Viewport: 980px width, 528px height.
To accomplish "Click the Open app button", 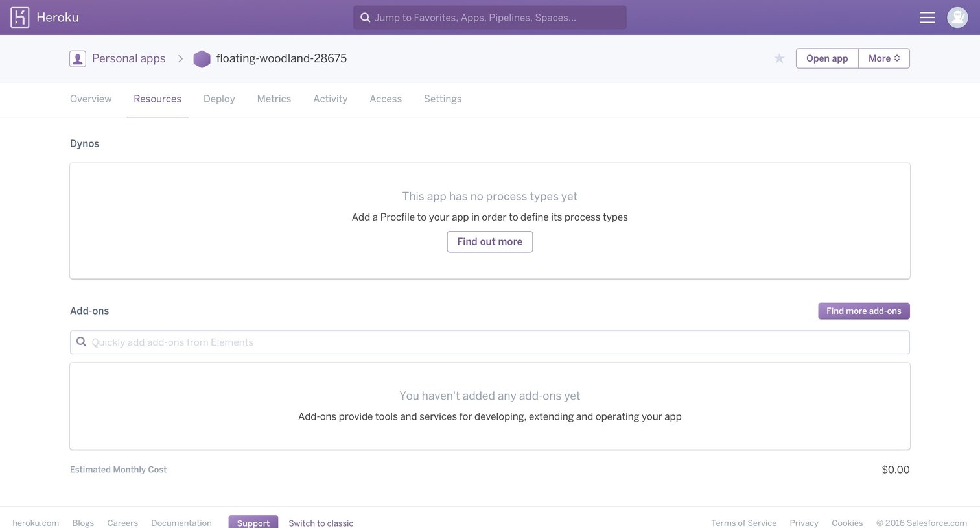I will click(827, 58).
